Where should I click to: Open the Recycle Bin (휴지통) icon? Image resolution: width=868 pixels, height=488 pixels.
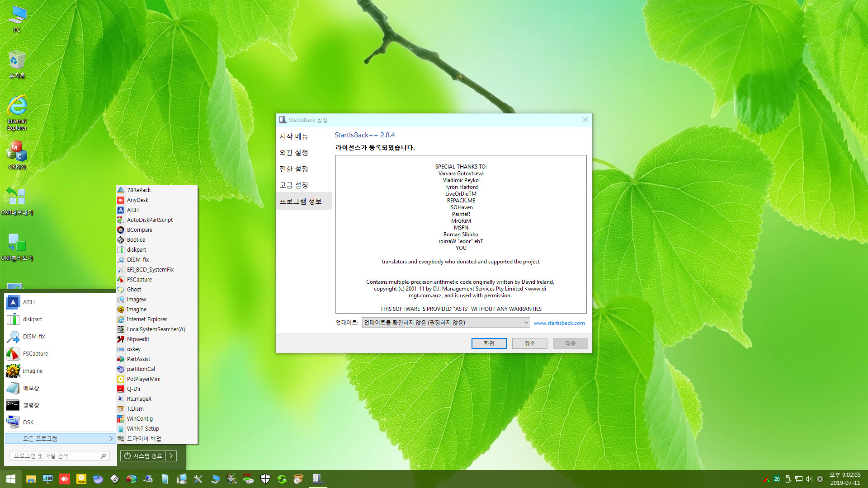(17, 64)
